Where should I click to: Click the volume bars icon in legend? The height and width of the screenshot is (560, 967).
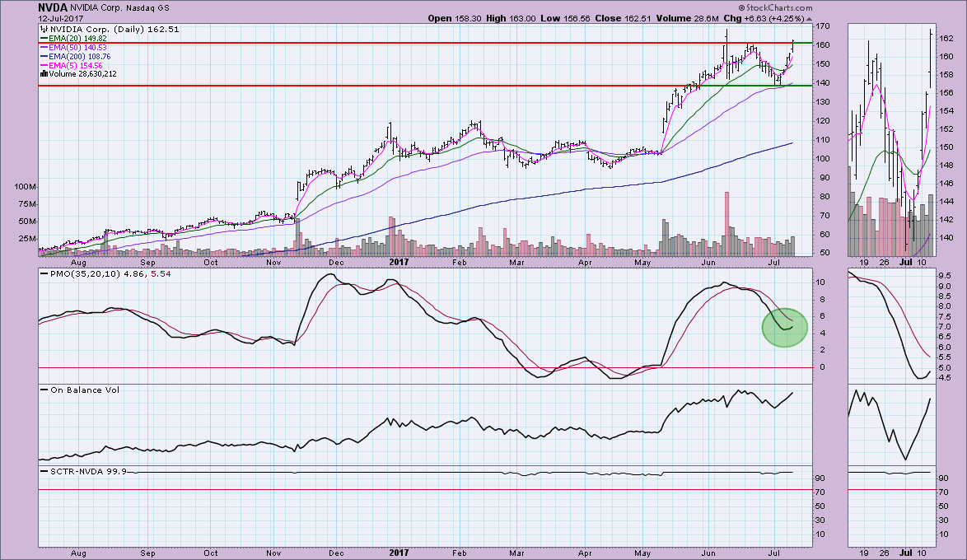tap(44, 73)
